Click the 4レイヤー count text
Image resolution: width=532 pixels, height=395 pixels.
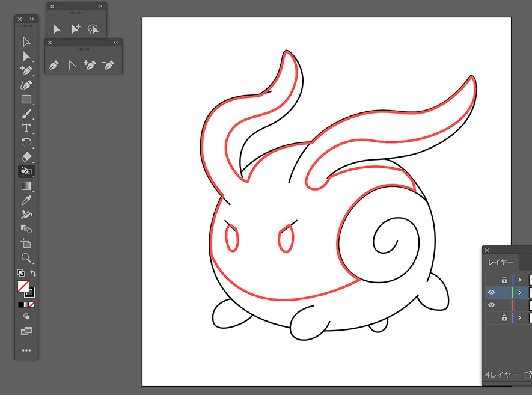pyautogui.click(x=501, y=375)
